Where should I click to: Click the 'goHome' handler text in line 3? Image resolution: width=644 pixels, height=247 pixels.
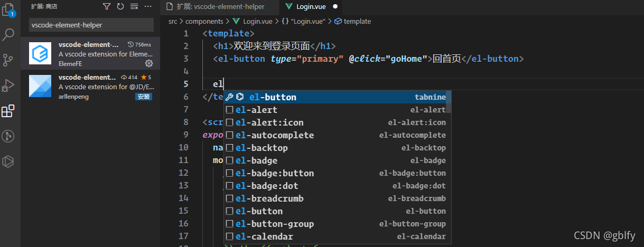point(407,59)
